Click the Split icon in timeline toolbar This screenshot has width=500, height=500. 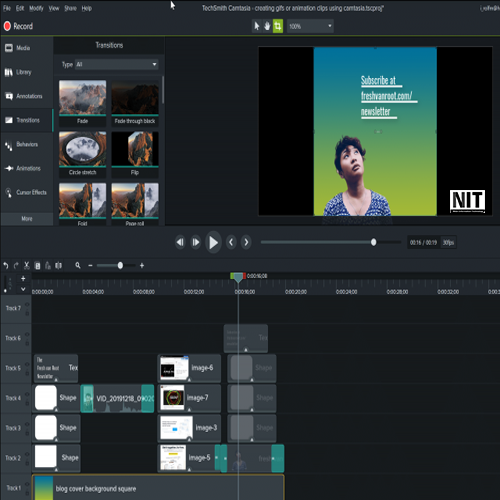tap(59, 265)
